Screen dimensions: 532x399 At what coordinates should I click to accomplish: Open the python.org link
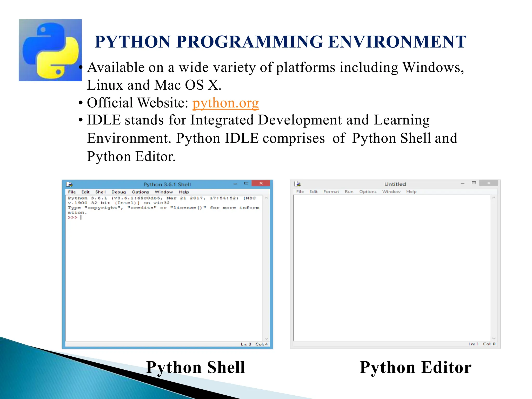tap(225, 103)
